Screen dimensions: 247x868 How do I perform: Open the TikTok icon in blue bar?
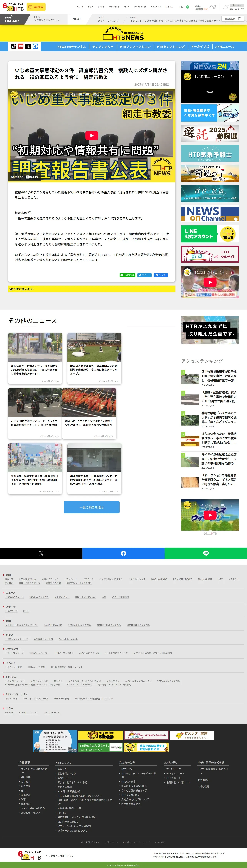[13, 46]
